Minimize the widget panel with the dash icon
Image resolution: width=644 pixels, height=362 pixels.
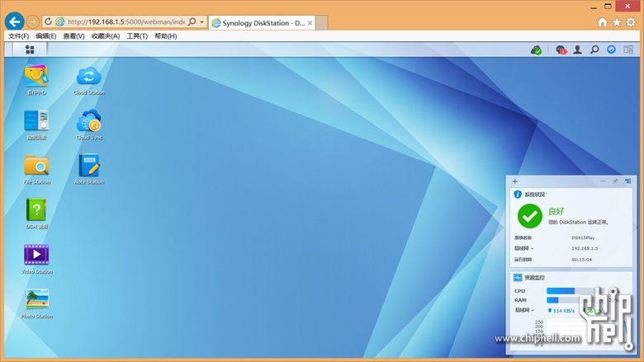point(603,181)
